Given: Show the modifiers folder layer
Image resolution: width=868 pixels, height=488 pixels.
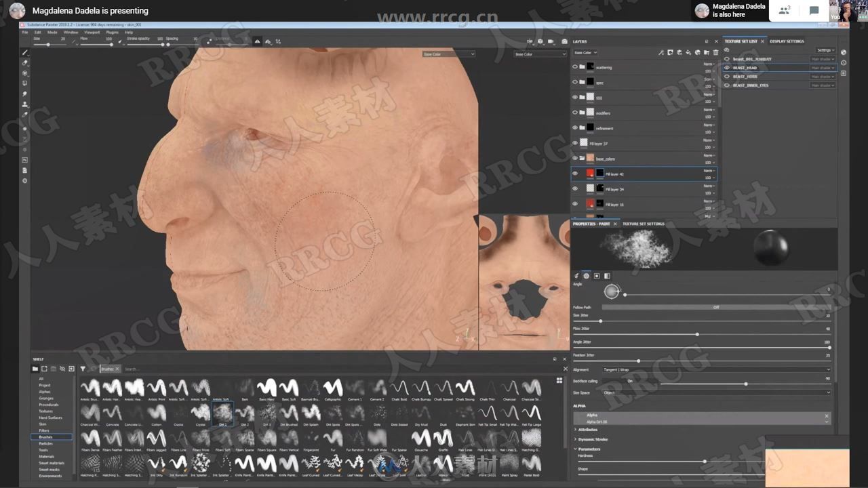Looking at the screenshot, I should click(x=574, y=113).
